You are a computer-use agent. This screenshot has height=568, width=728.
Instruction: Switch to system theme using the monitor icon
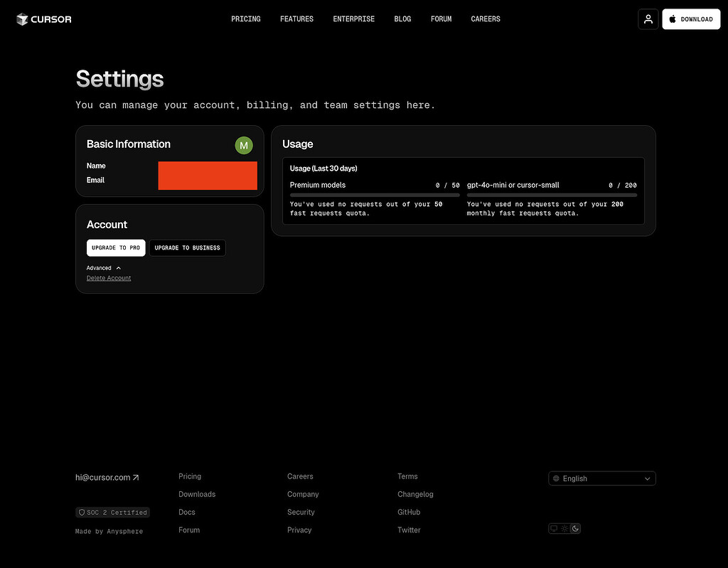pyautogui.click(x=554, y=528)
